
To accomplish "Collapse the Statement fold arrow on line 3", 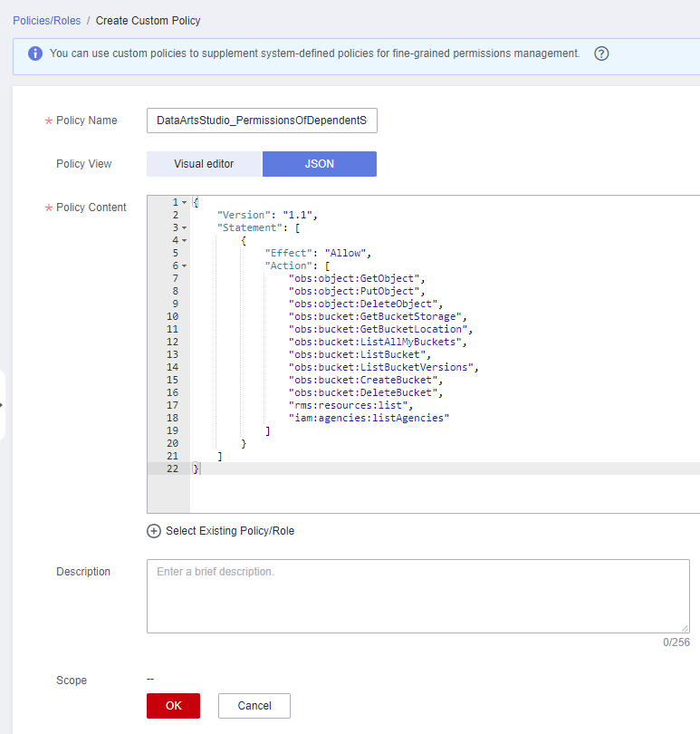I will 185,228.
